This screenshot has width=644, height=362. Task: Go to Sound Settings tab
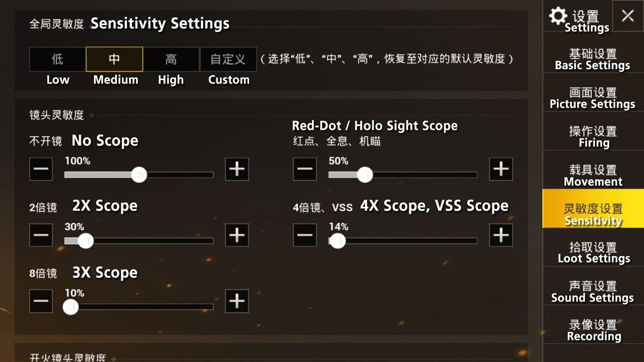coord(592,291)
